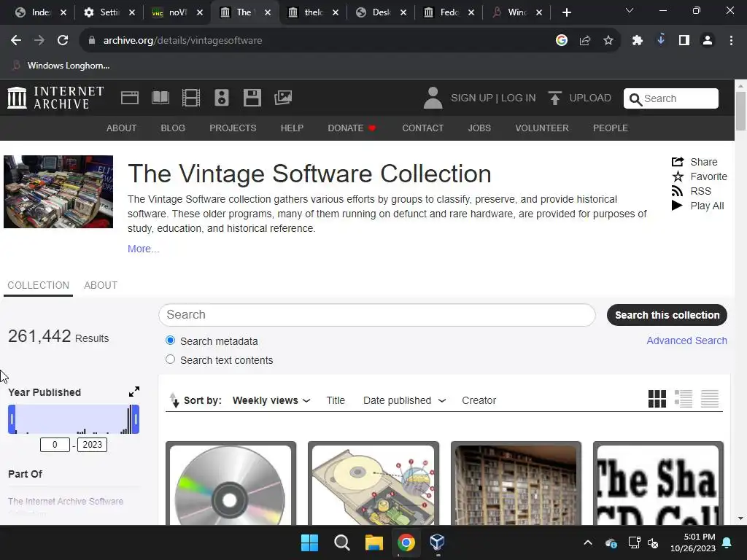Open Date published sort dropdown
Image resolution: width=747 pixels, height=560 pixels.
click(404, 400)
